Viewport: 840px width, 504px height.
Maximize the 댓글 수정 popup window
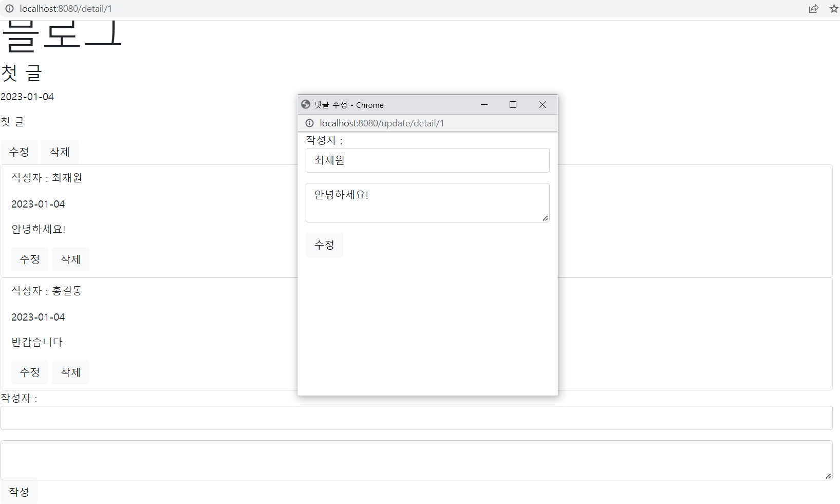pos(513,104)
